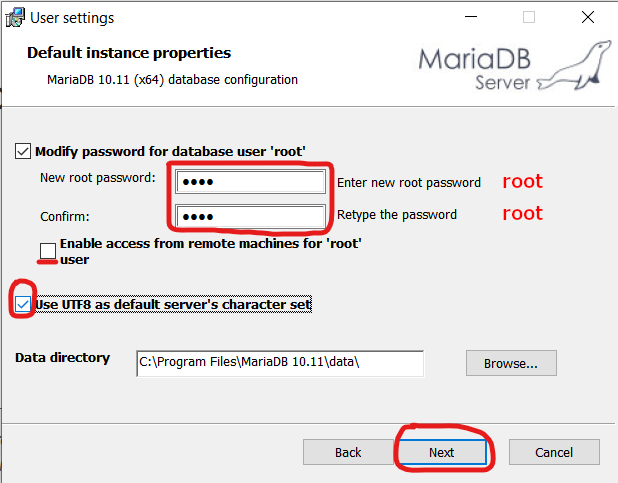Click the 'Data directory' label

tap(62, 357)
